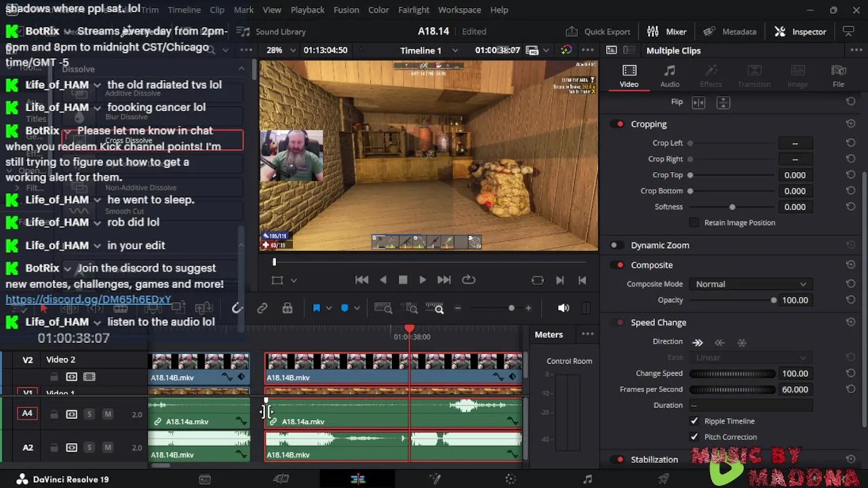Play the timeline forward
The height and width of the screenshot is (488, 868).
coord(422,280)
